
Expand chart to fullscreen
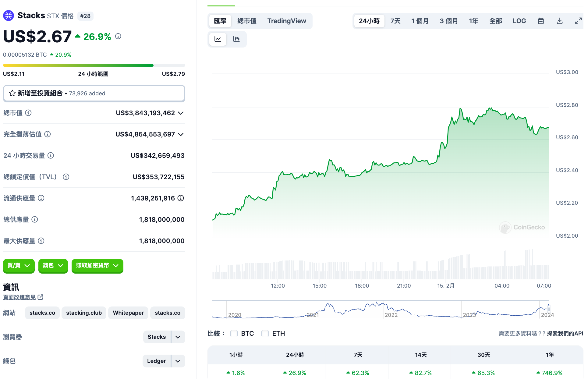point(578,21)
